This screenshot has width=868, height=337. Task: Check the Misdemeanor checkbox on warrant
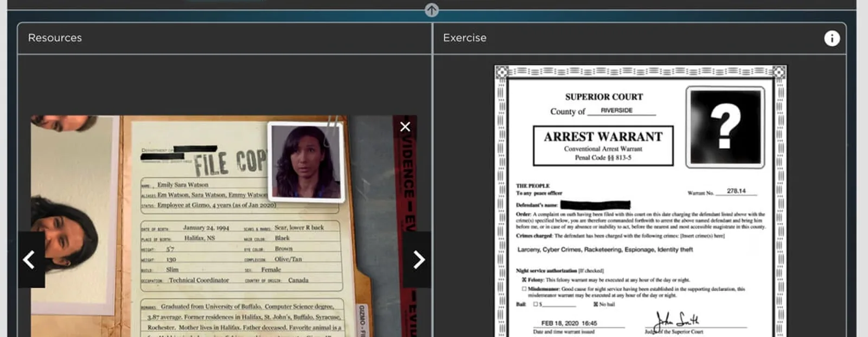click(524, 289)
